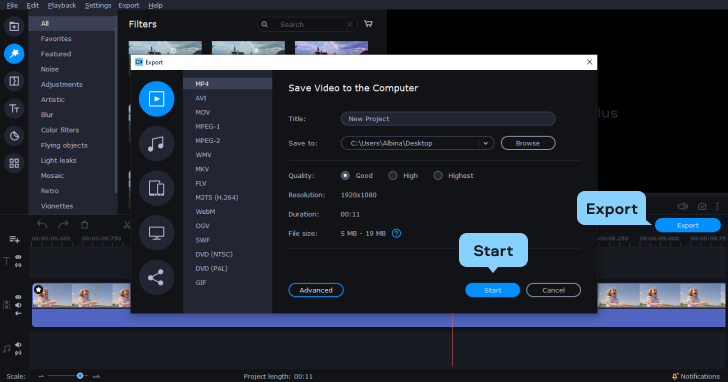728x382 pixels.
Task: Toggle video track visibility eye icon
Action: pos(18,297)
